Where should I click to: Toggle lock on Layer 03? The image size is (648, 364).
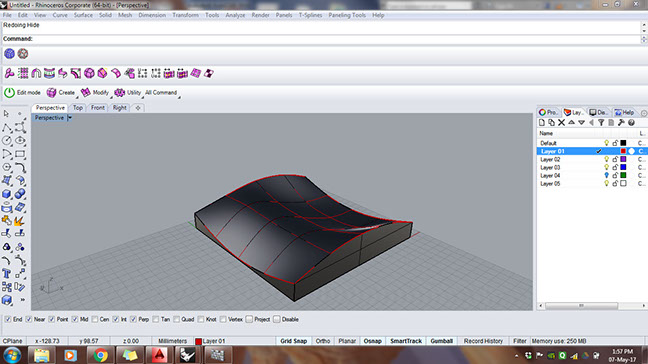pyautogui.click(x=615, y=167)
